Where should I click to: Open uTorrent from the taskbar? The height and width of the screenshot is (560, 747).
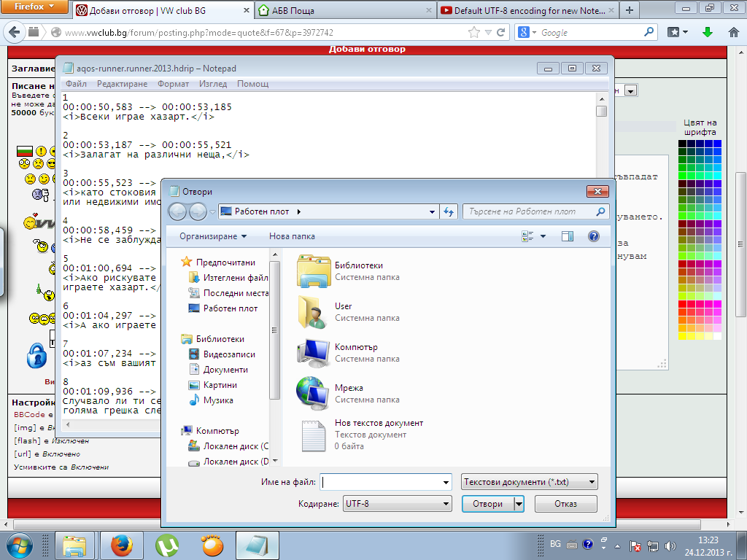coord(167,545)
